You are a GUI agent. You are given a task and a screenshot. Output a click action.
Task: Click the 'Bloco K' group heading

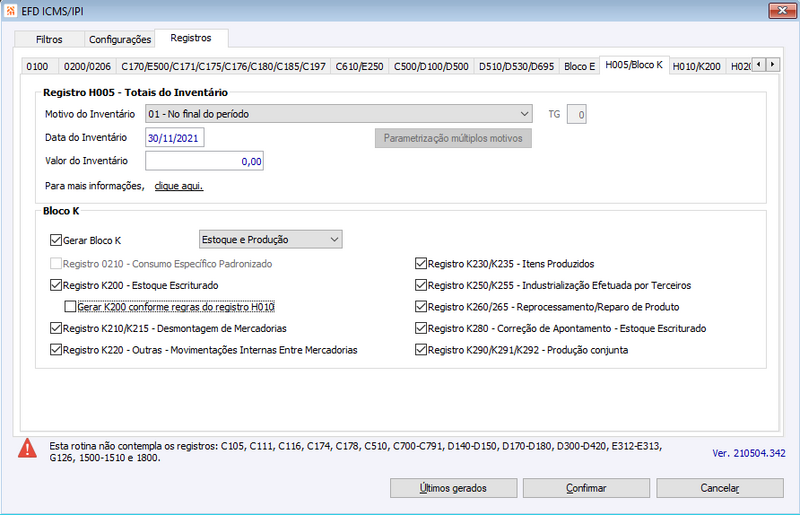(x=61, y=211)
